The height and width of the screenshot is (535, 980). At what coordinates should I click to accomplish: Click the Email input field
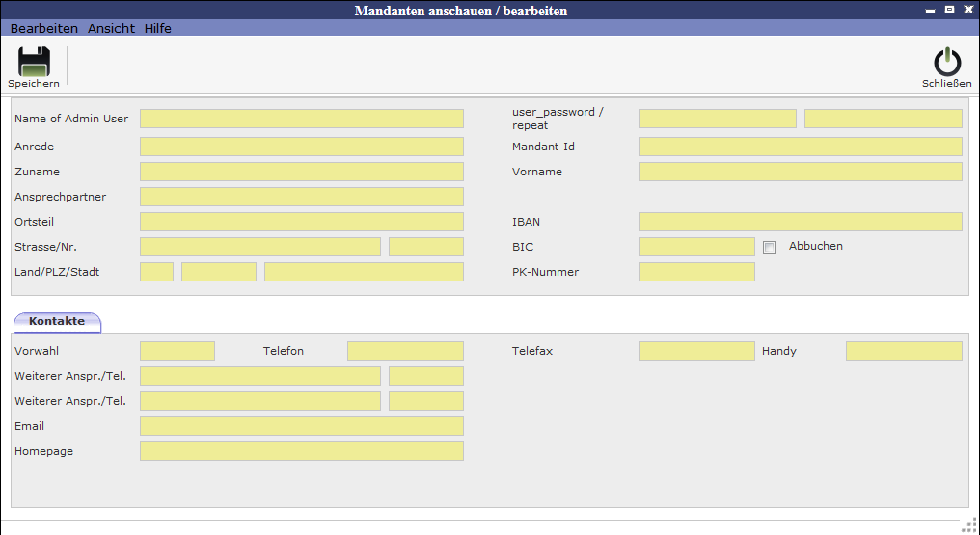point(301,426)
